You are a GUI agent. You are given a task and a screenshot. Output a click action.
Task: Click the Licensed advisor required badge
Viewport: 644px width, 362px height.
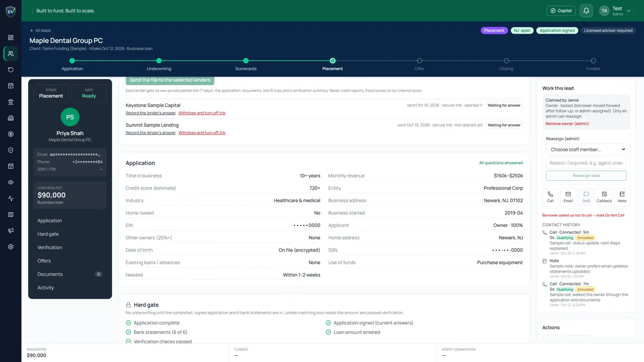coord(608,30)
